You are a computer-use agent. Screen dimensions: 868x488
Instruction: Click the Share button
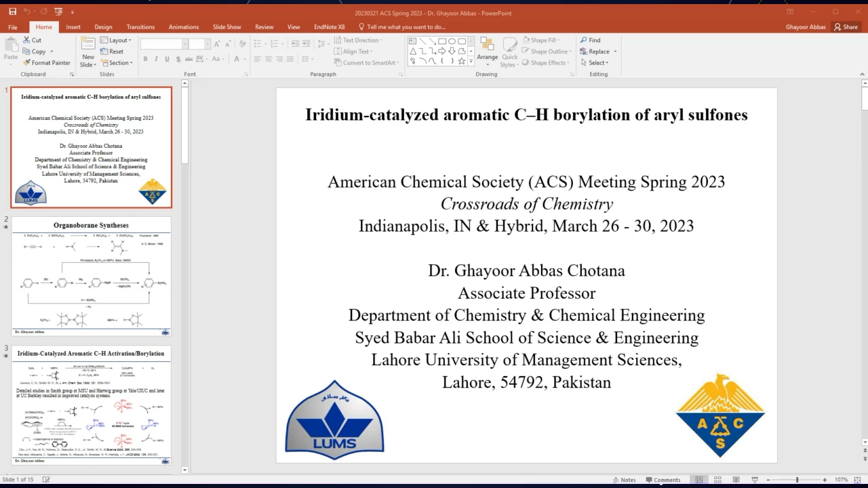tap(846, 27)
